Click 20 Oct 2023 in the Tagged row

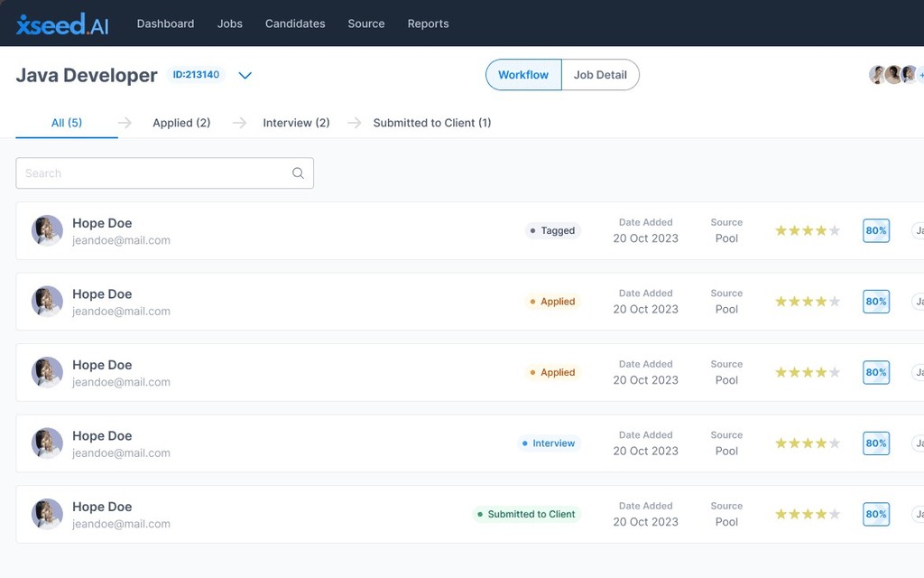tap(646, 238)
